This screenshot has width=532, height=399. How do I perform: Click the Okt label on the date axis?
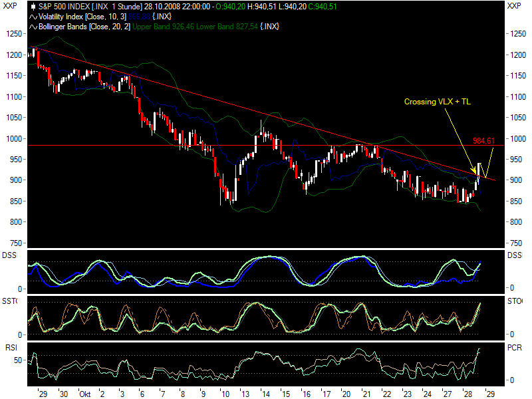coord(85,394)
